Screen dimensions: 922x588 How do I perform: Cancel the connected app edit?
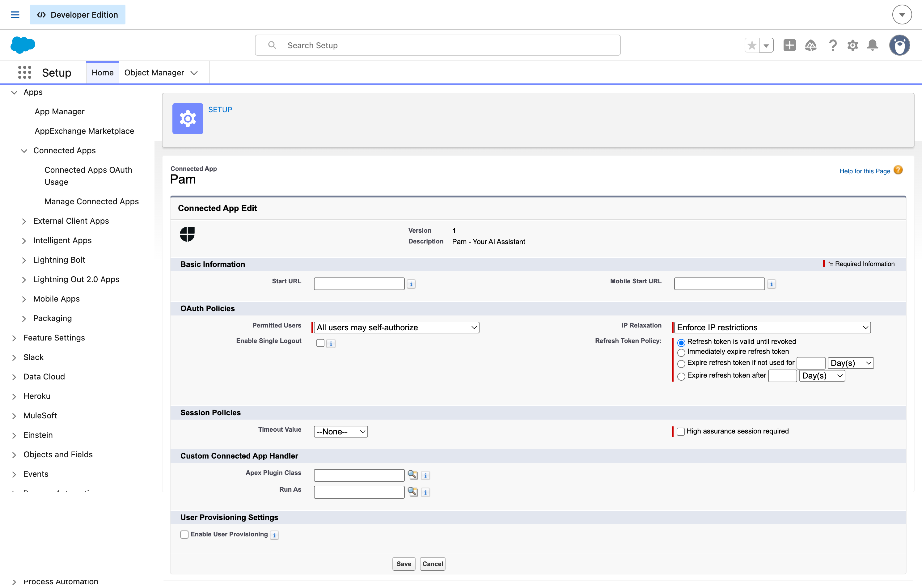(433, 564)
